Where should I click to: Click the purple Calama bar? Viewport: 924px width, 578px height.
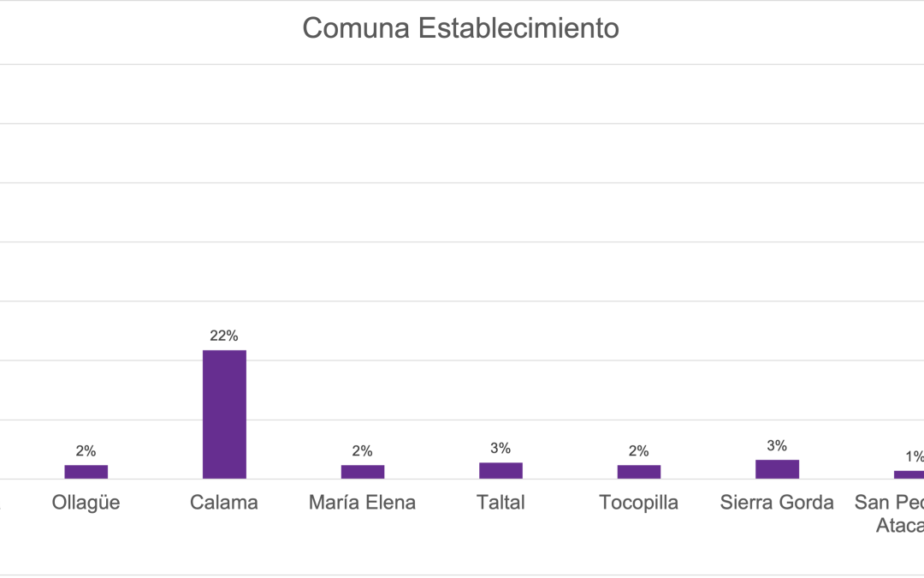tap(224, 414)
